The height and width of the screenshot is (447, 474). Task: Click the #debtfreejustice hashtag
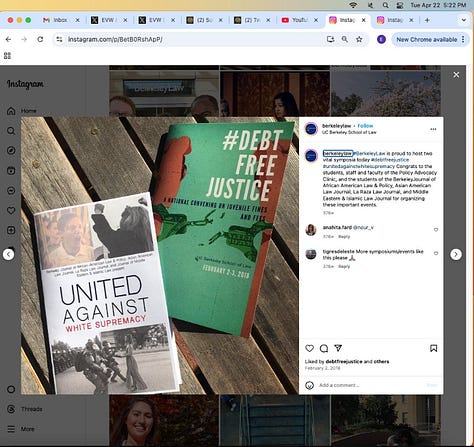pos(390,160)
